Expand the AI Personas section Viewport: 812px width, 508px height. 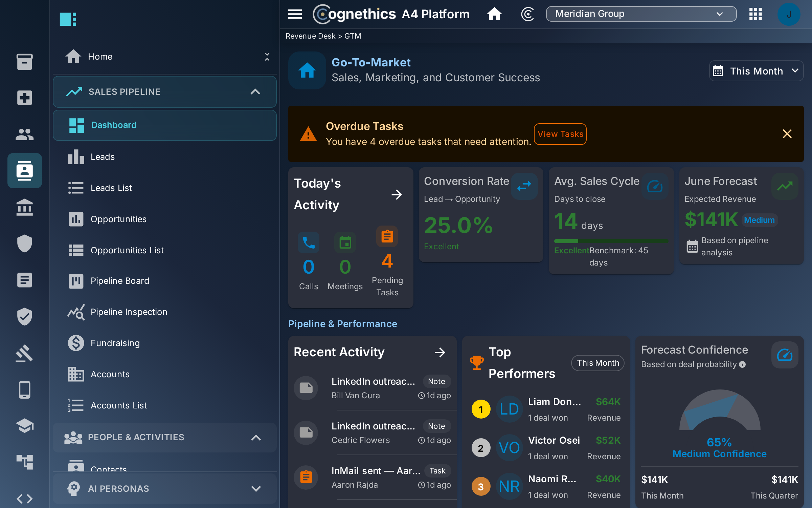click(165, 488)
